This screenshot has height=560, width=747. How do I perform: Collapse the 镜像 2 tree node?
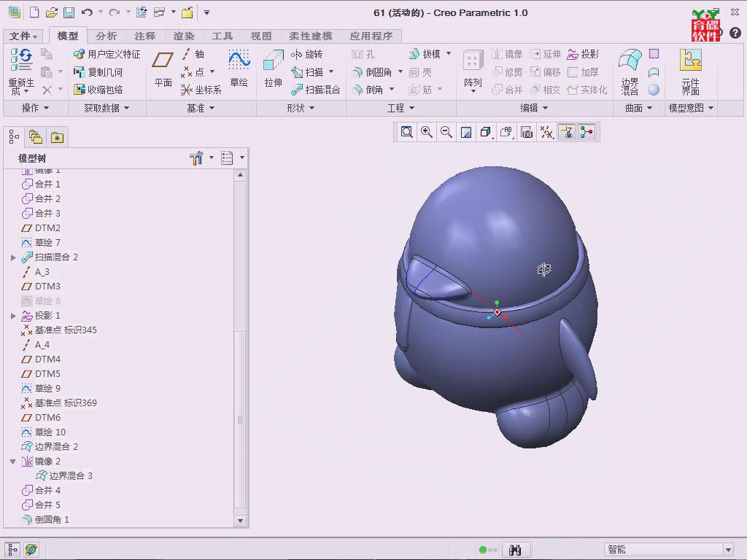[13, 462]
